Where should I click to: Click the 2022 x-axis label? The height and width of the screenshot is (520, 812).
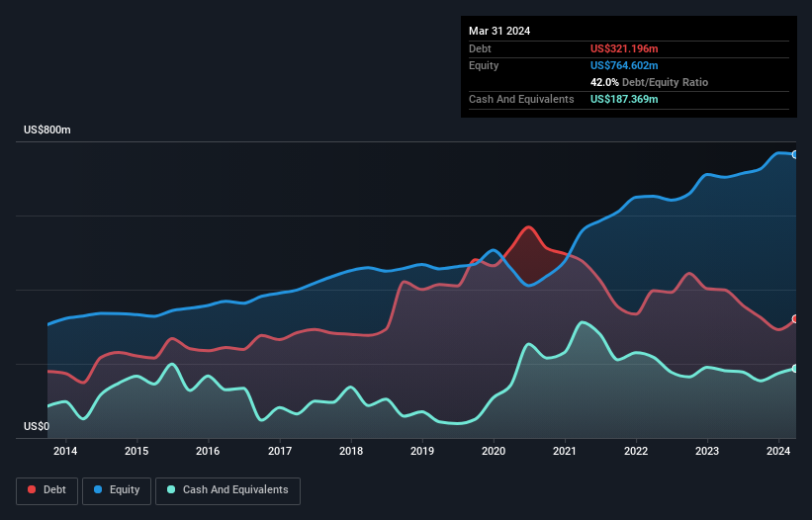(x=636, y=451)
